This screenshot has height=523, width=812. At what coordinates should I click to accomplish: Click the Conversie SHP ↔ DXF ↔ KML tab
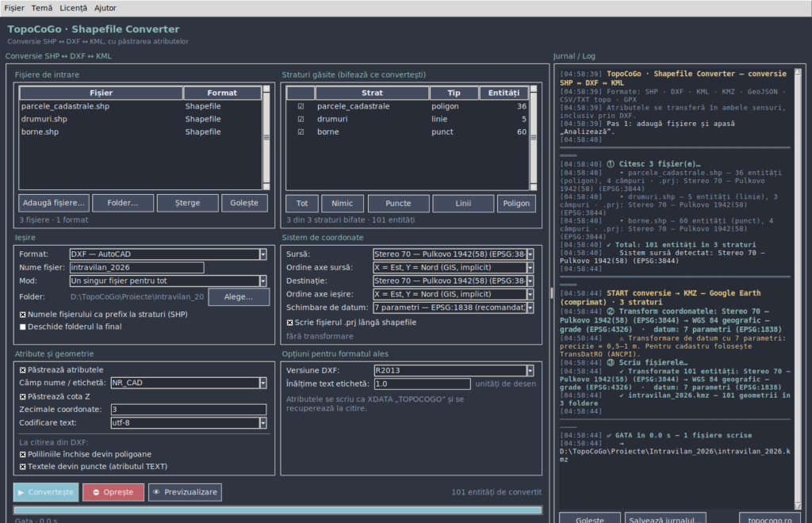point(59,56)
